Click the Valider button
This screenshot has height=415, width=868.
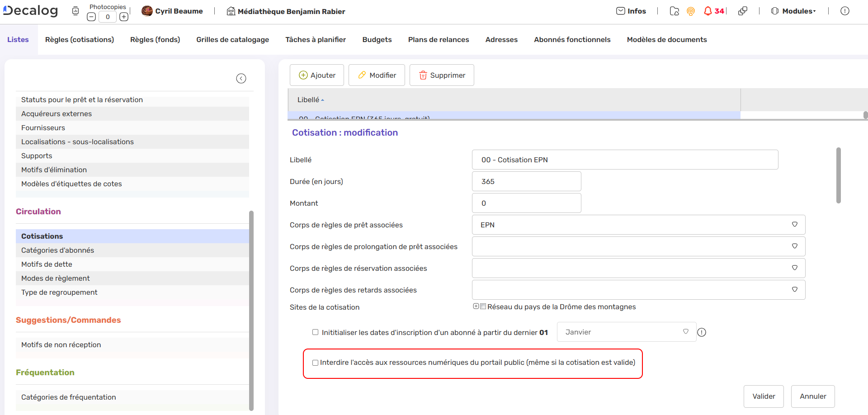(763, 396)
